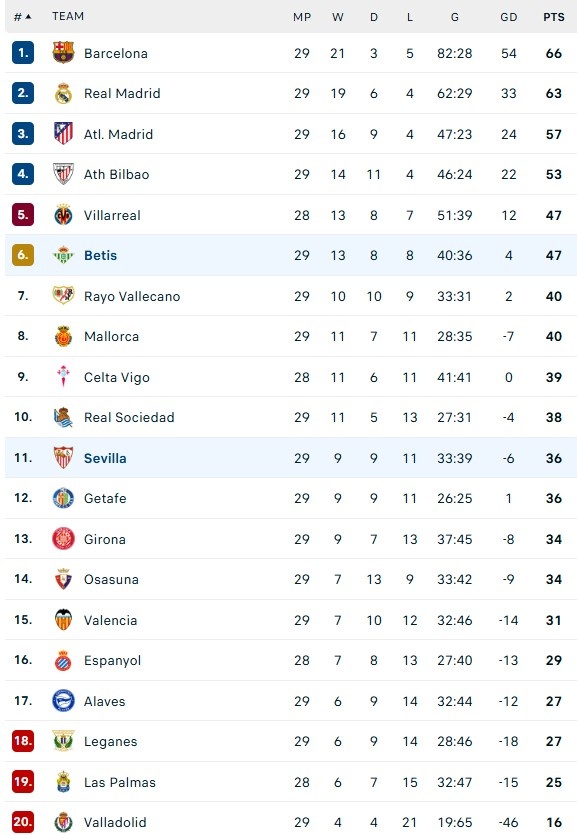Sort standings by PTS column header
Screen dimensions: 577x835
click(x=554, y=17)
